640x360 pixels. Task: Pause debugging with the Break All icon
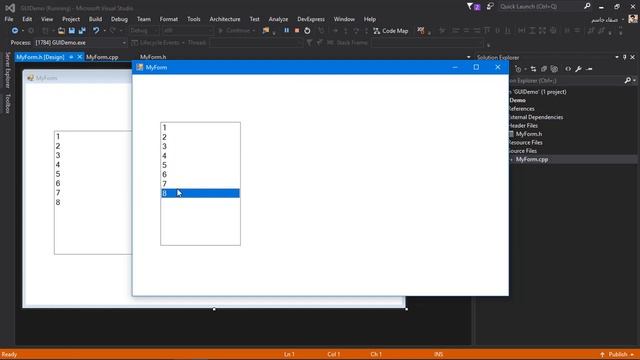(x=287, y=31)
